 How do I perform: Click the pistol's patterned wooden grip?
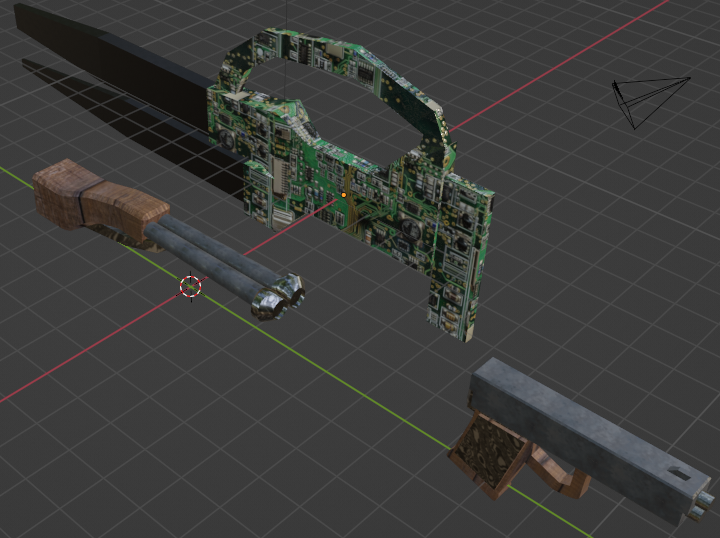coord(489,452)
